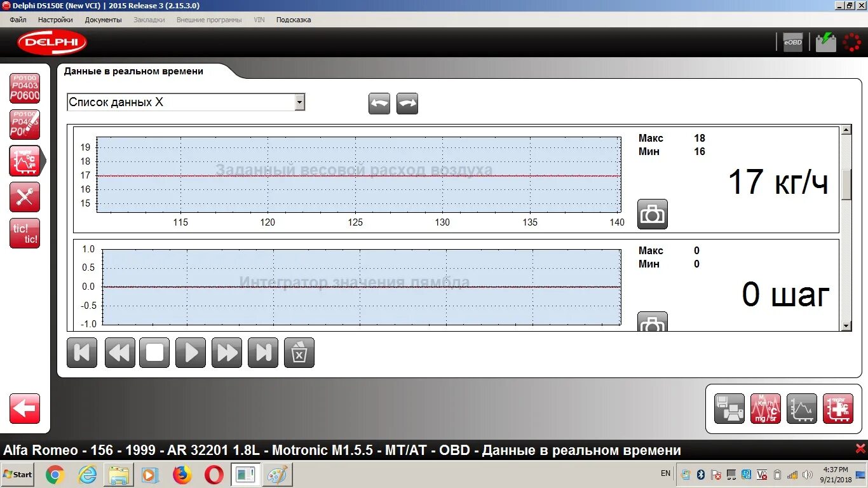The height and width of the screenshot is (488, 868).
Task: Click the red dotted connection status indicator
Action: point(852,43)
